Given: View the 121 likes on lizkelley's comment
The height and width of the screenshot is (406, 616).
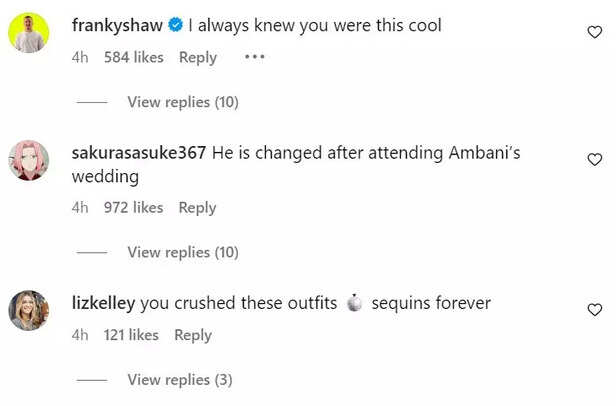Looking at the screenshot, I should click(131, 335).
